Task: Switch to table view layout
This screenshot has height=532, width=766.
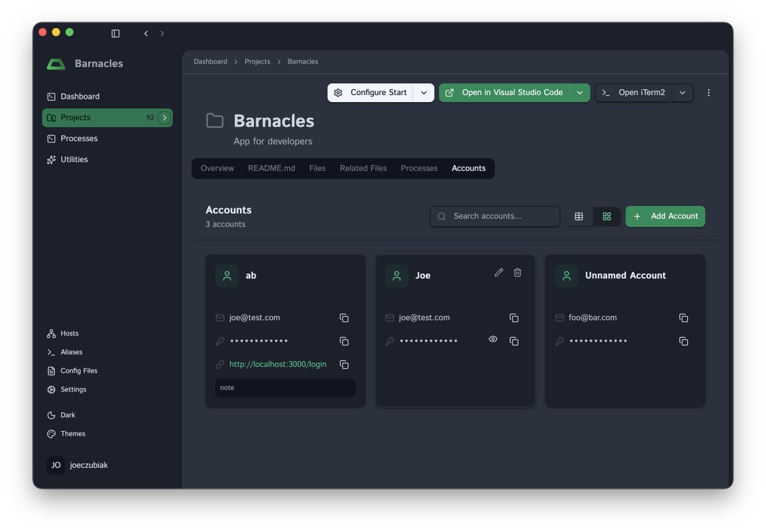Action: pyautogui.click(x=579, y=216)
